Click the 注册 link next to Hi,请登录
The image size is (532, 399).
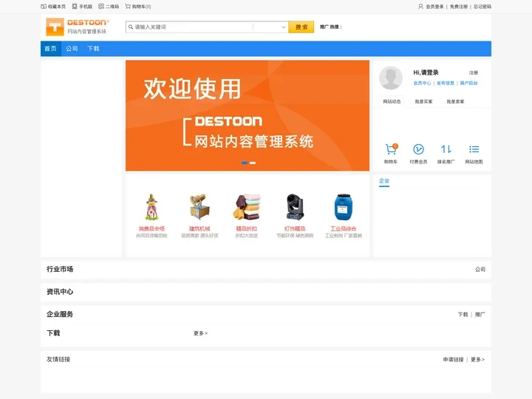tap(474, 72)
